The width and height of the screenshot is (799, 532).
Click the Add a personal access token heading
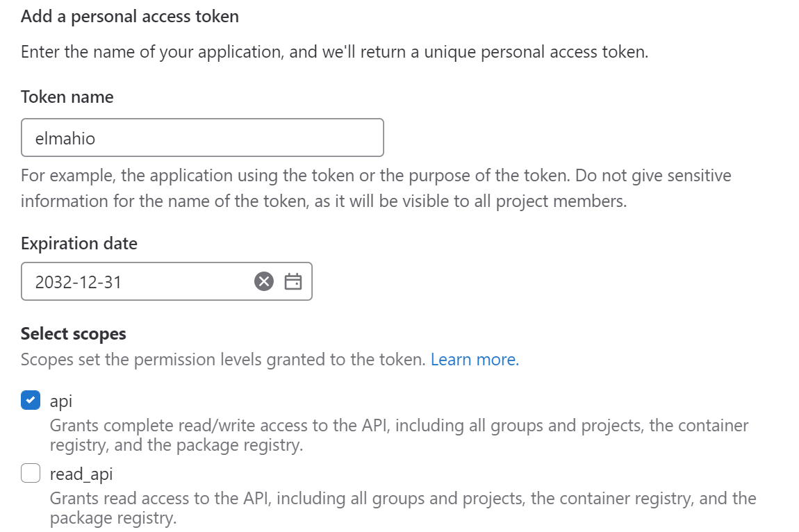130,16
